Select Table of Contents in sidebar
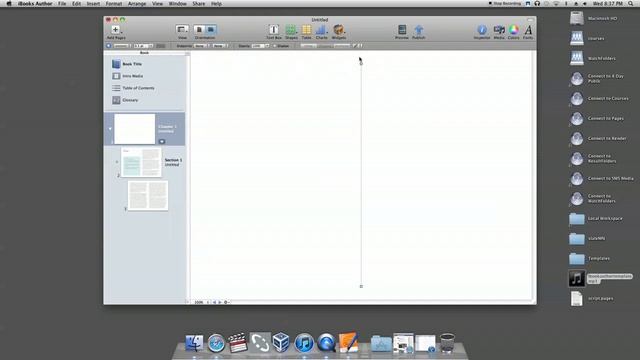The height and width of the screenshot is (360, 640). (x=133, y=88)
